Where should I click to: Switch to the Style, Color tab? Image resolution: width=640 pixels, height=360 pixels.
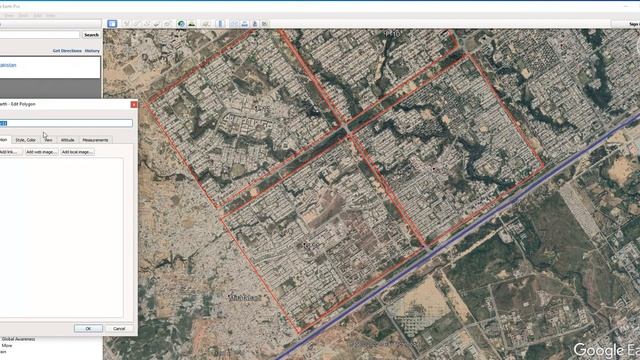(x=25, y=140)
